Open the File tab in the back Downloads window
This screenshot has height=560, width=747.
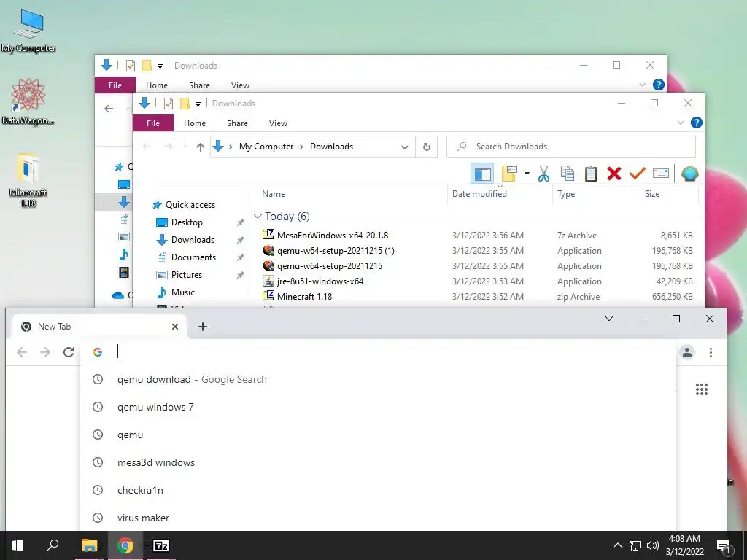coord(115,85)
